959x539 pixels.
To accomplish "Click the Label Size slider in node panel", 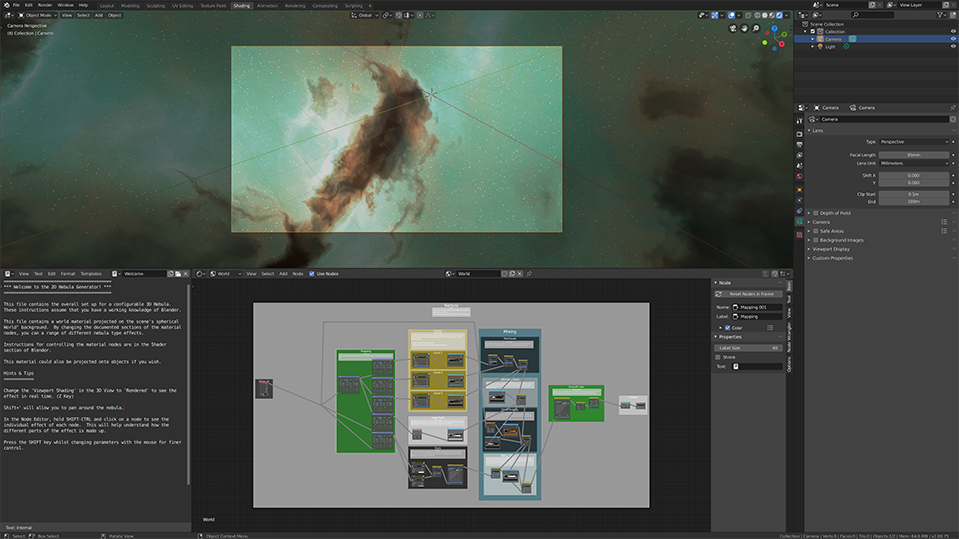I will (x=749, y=348).
